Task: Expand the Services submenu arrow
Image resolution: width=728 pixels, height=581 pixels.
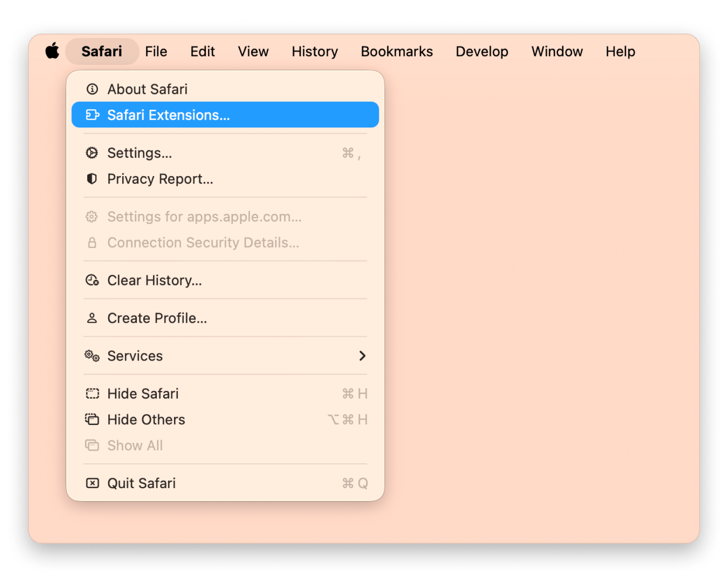Action: pyautogui.click(x=362, y=356)
